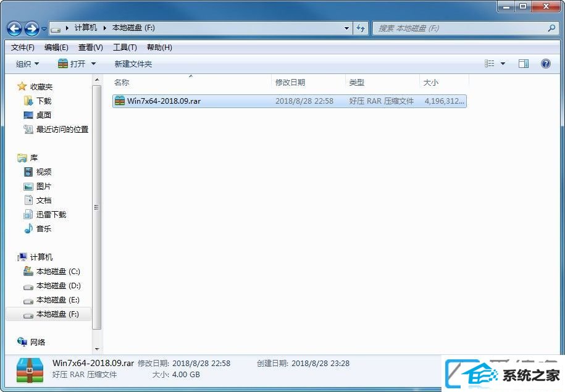This screenshot has width=565, height=392.
Task: Open the 音乐 library
Action: (44, 229)
